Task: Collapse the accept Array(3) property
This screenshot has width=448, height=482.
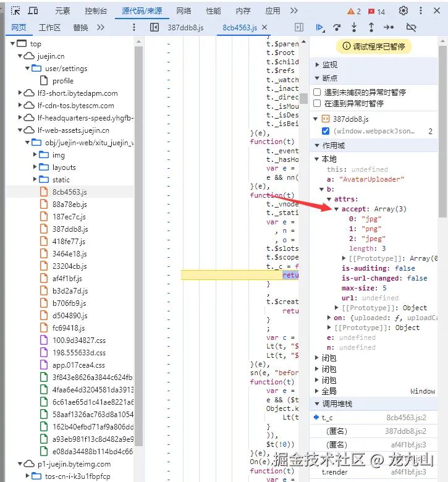Action: pyautogui.click(x=336, y=209)
